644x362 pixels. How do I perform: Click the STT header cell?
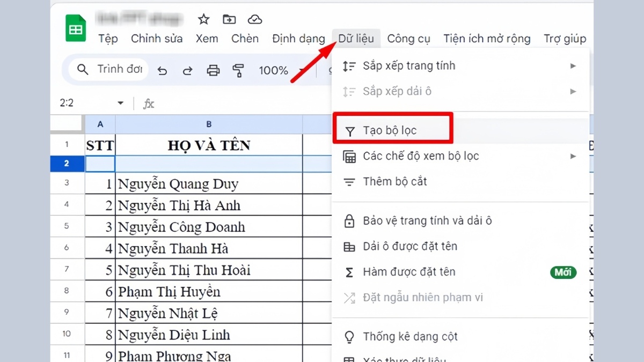coord(100,145)
